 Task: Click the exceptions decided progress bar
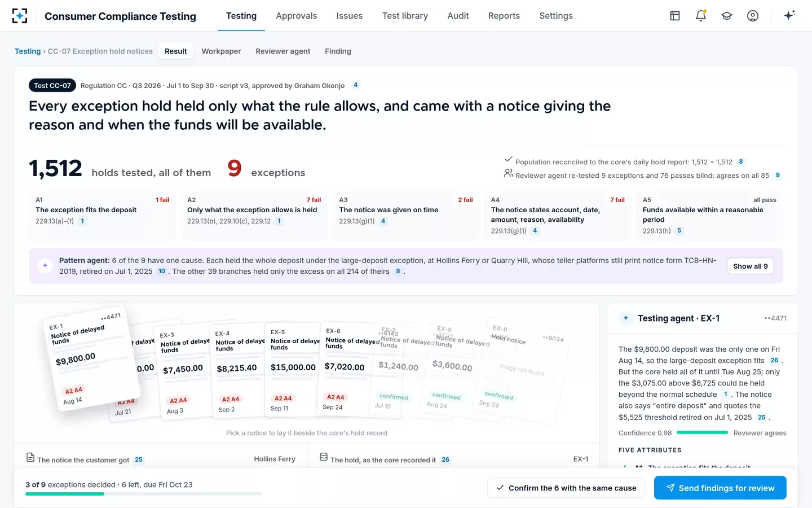pos(144,494)
